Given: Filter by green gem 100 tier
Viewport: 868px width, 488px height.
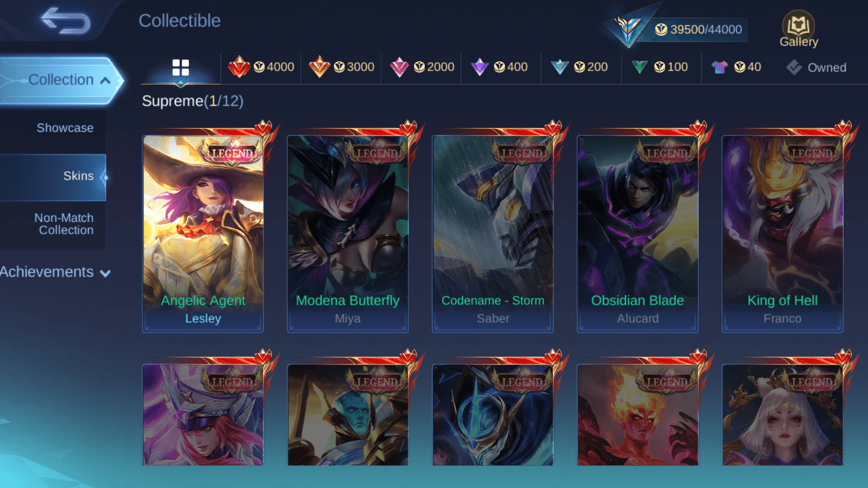Looking at the screenshot, I should pyautogui.click(x=660, y=67).
